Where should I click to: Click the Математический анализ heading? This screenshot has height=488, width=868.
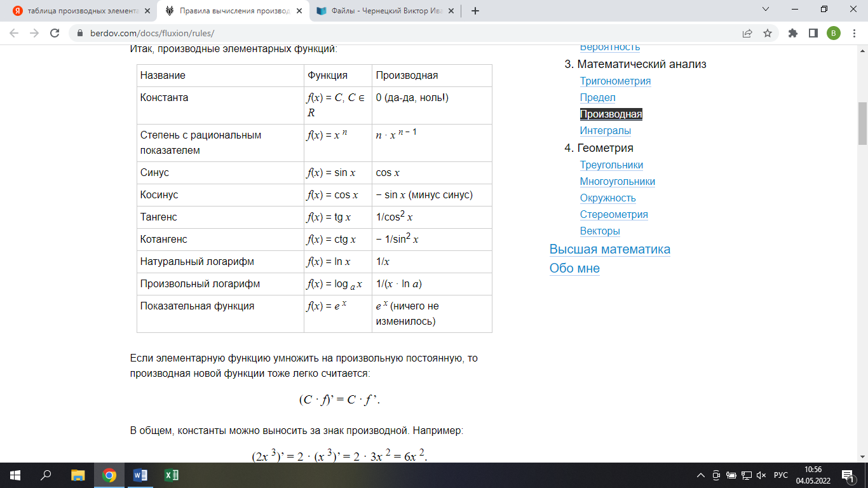641,64
